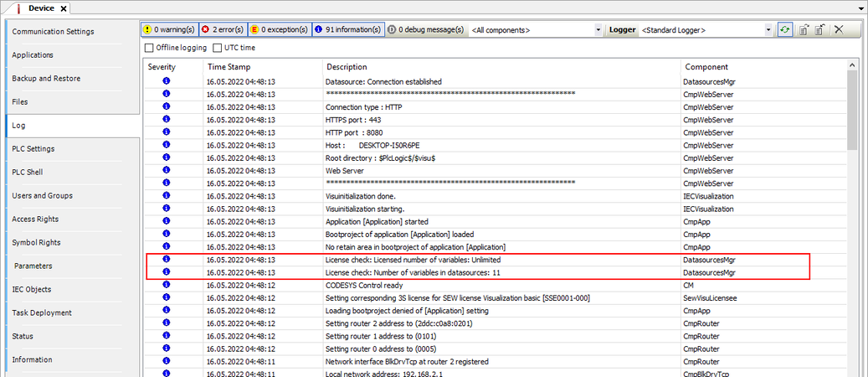Click the refresh log icon
The image size is (868, 377).
[x=784, y=29]
